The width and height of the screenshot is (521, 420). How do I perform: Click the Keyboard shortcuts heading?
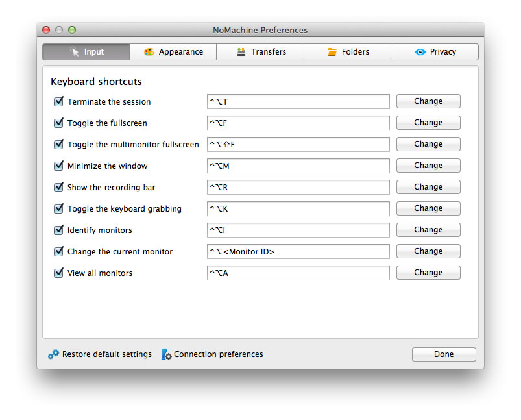pyautogui.click(x=96, y=82)
